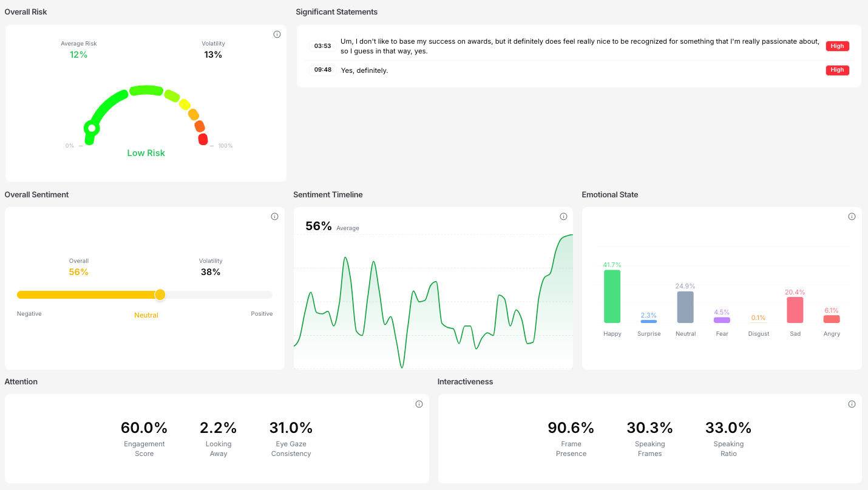Click the Frame Presence 90.6% value
The image size is (868, 490).
point(571,428)
